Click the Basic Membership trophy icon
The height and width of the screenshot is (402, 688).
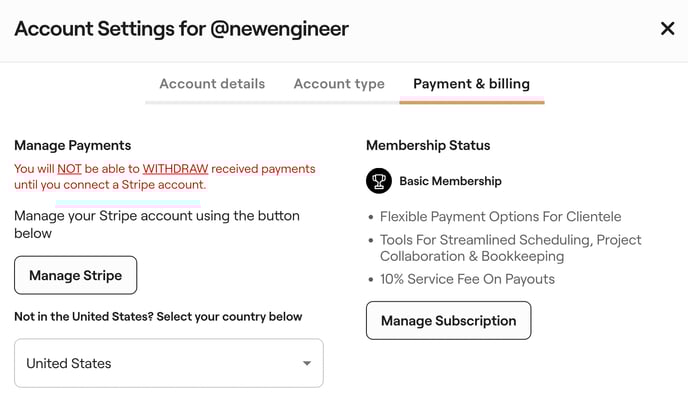(x=379, y=181)
